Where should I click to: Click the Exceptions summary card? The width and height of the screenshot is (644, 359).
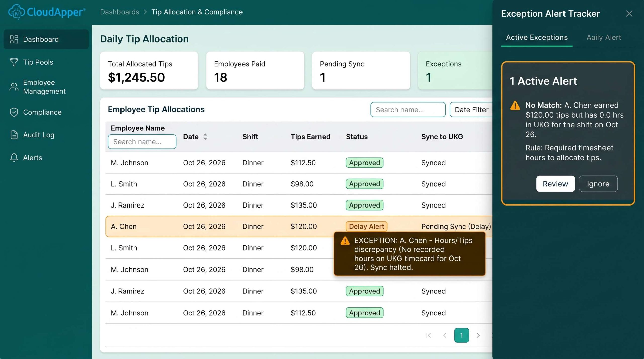click(x=455, y=70)
